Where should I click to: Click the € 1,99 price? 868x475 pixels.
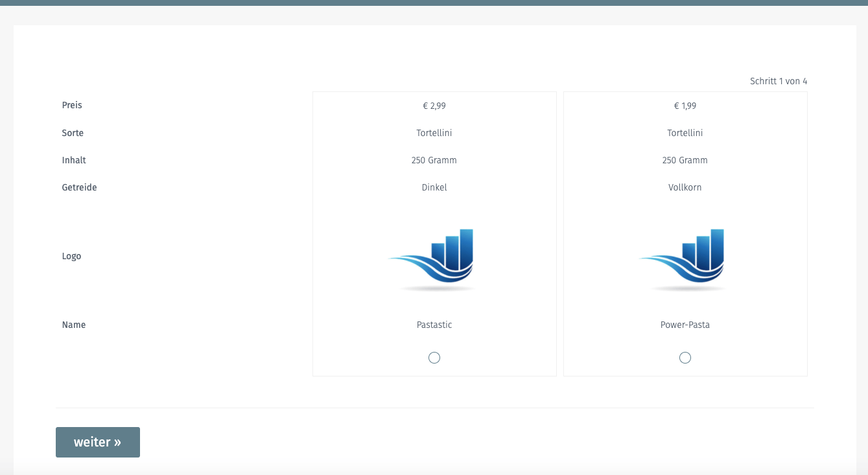[685, 106]
